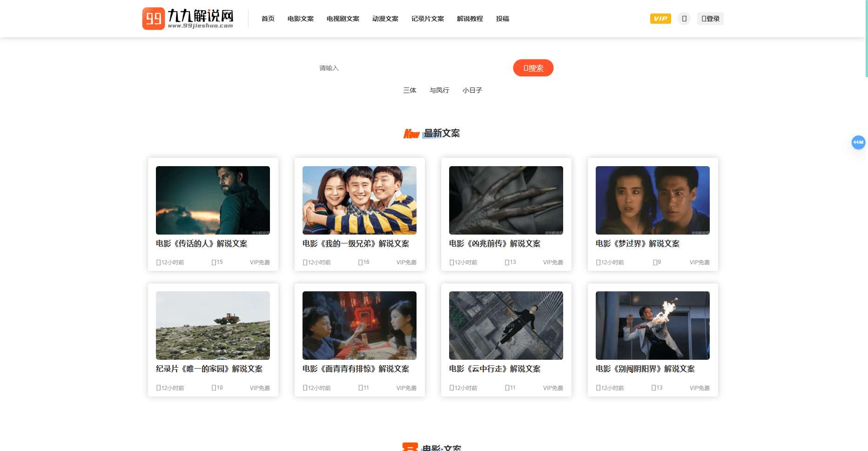Click the view count 11 on 云中行走
The image size is (868, 451).
coord(510,388)
